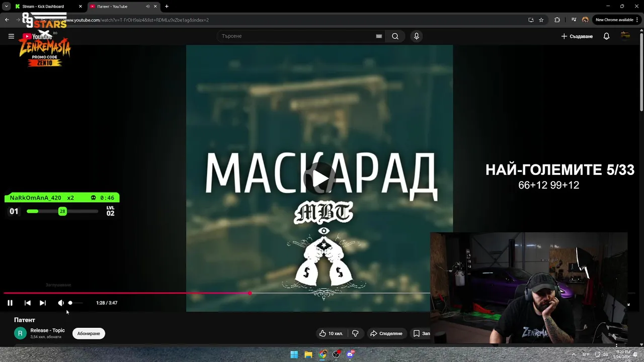Open the channel avatar with letter R
Screen dimensions: 644x362
(x=20, y=333)
